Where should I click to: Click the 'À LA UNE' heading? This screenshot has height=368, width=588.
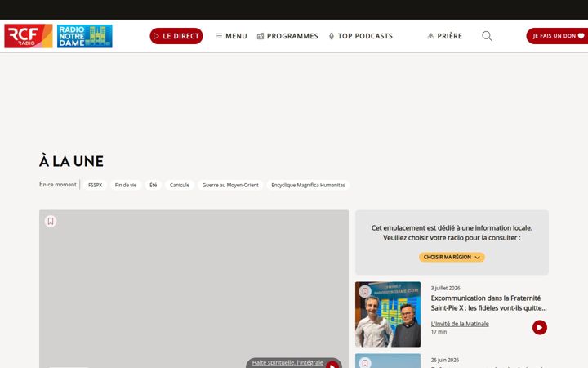(71, 161)
